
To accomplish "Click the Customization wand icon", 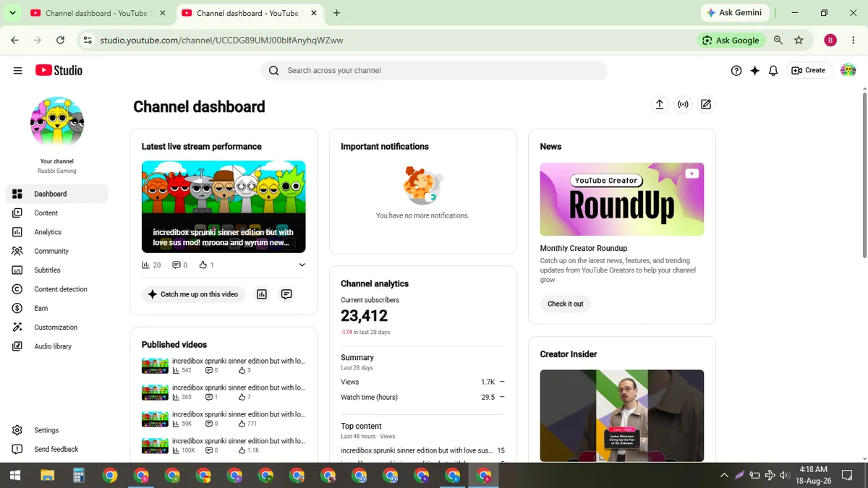I will coord(17,327).
